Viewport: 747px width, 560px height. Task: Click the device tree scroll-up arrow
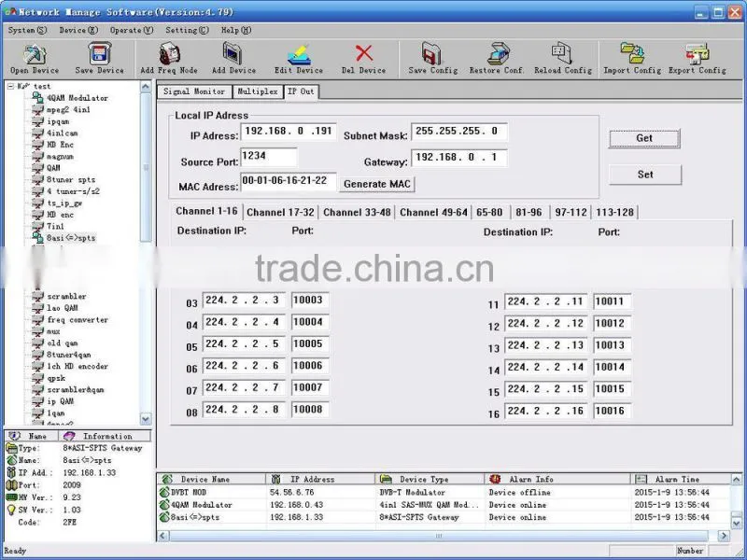pyautogui.click(x=146, y=87)
